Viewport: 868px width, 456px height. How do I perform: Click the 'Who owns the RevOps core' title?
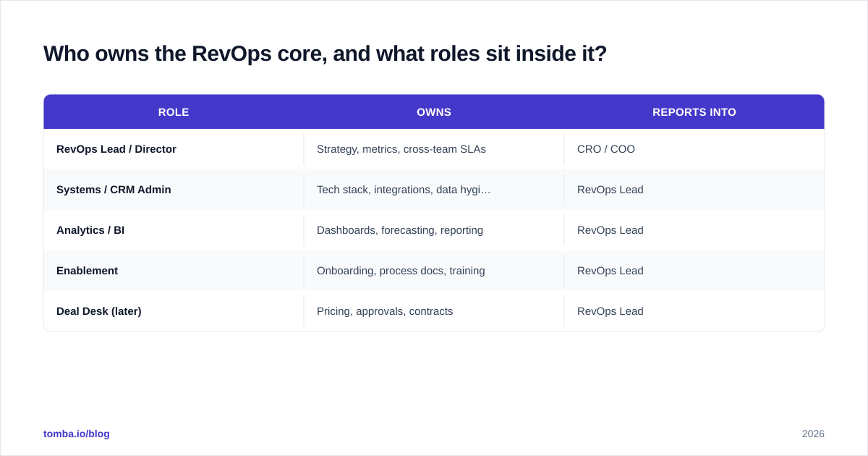point(325,54)
